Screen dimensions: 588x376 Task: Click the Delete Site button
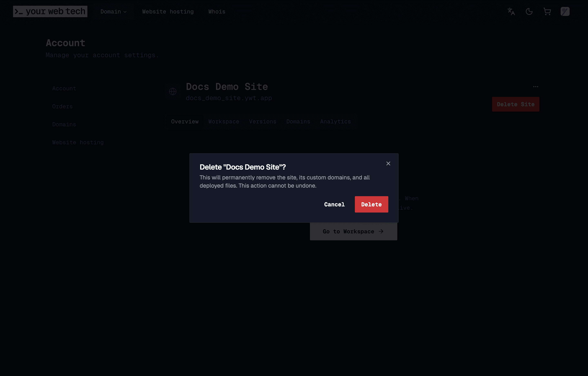tap(516, 104)
